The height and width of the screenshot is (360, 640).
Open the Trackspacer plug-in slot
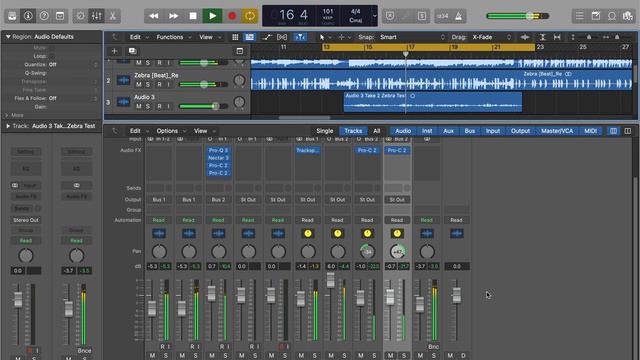pos(307,150)
